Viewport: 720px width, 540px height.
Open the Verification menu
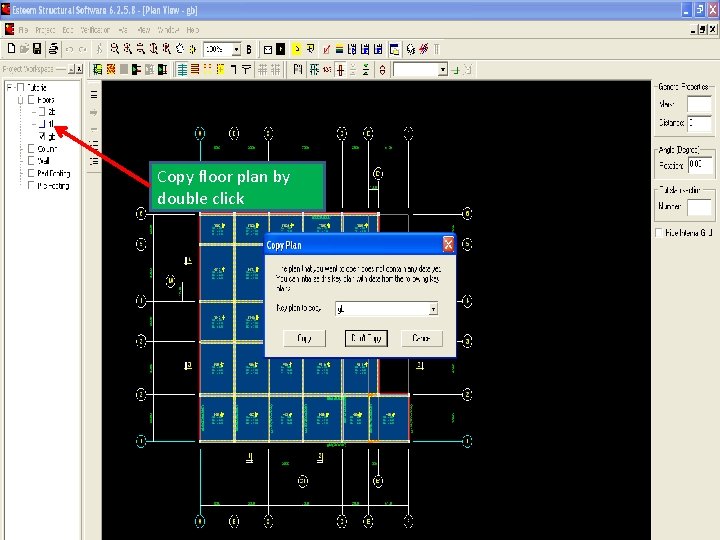coord(95,30)
